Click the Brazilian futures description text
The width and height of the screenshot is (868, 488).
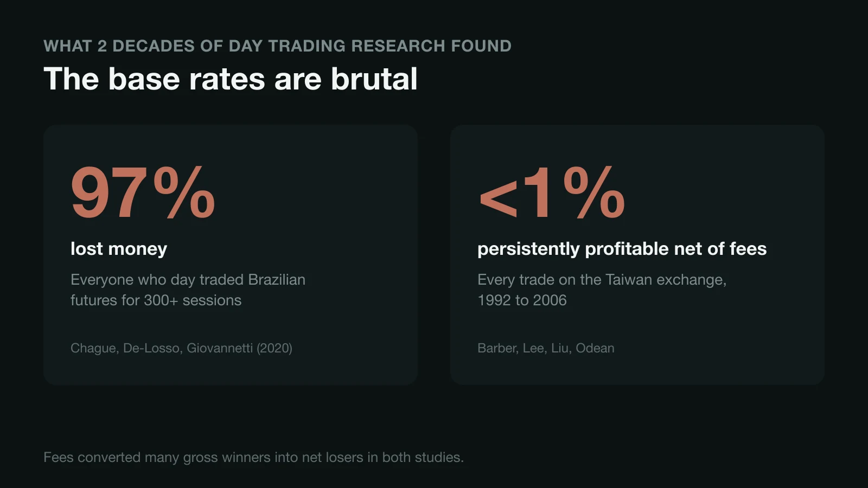click(188, 290)
